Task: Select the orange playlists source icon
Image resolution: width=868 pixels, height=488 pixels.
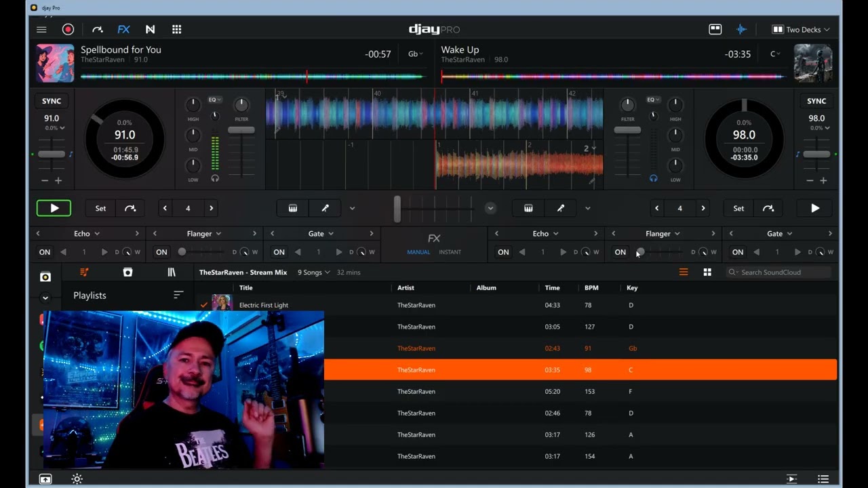Action: [84, 272]
